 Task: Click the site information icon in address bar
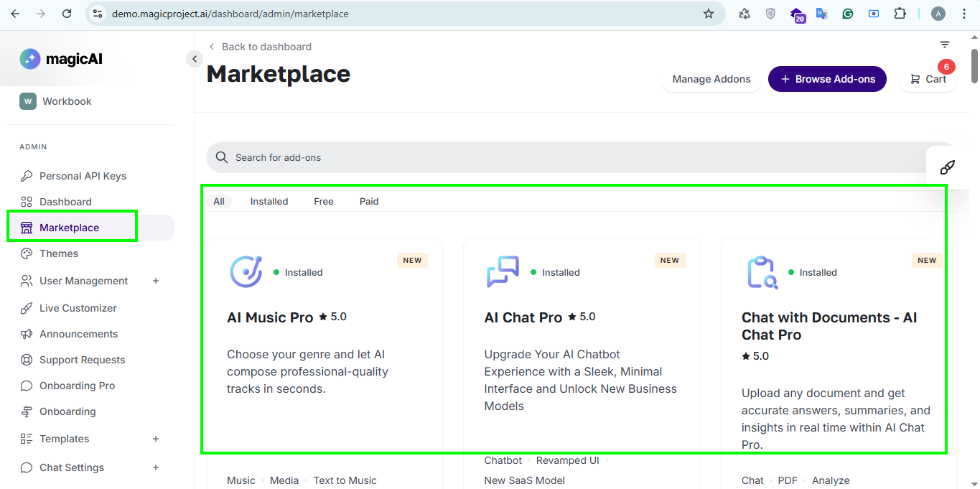98,14
